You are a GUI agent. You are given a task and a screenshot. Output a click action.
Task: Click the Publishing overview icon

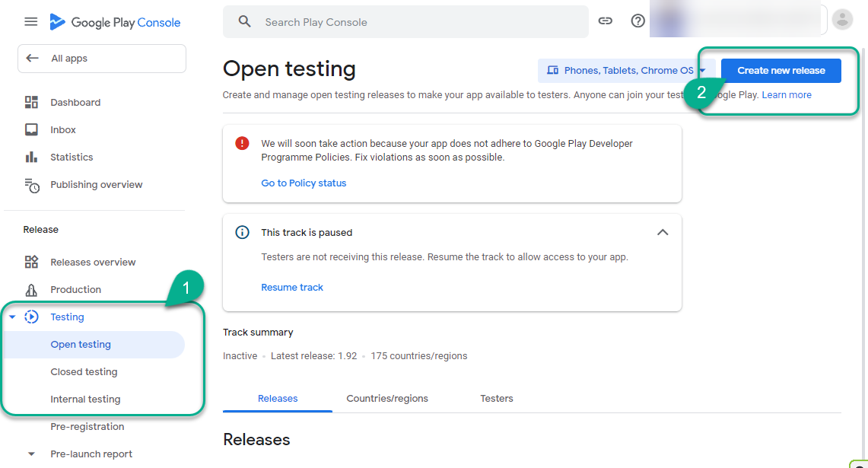(31, 185)
